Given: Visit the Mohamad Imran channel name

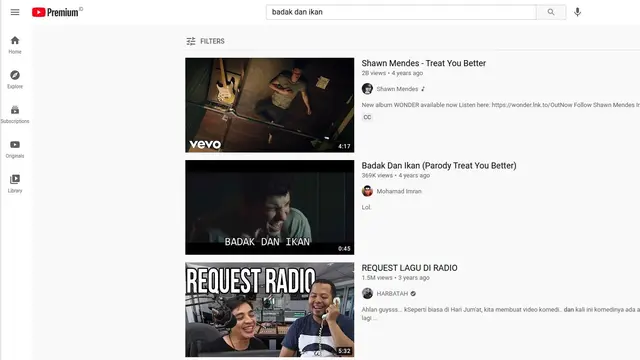Looking at the screenshot, I should (399, 191).
